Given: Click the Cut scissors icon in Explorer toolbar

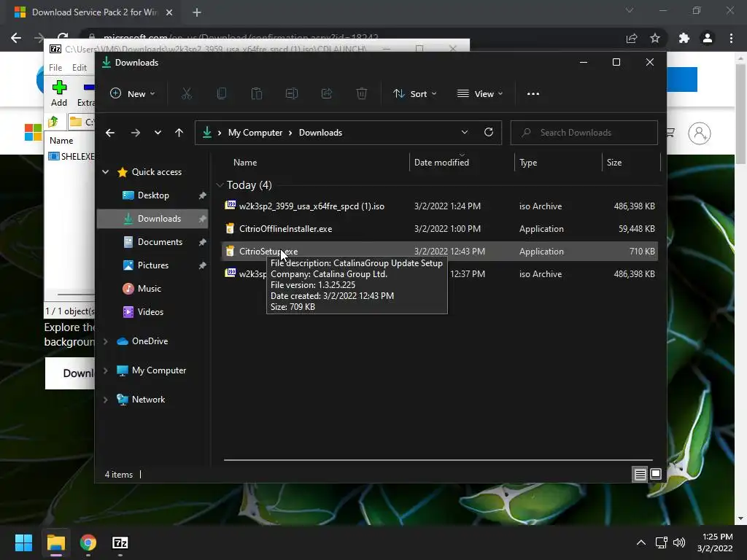Looking at the screenshot, I should click(x=186, y=94).
